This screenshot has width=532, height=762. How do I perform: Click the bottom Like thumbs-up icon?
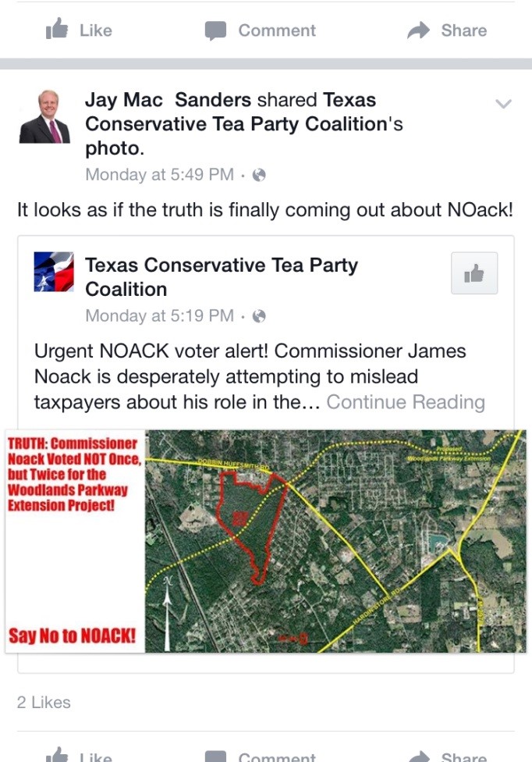tap(57, 755)
